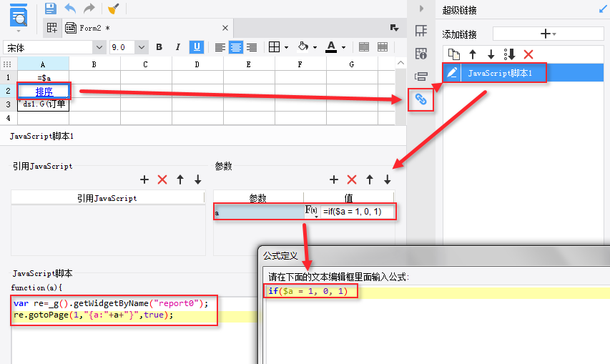Move the parameter up

[370, 179]
